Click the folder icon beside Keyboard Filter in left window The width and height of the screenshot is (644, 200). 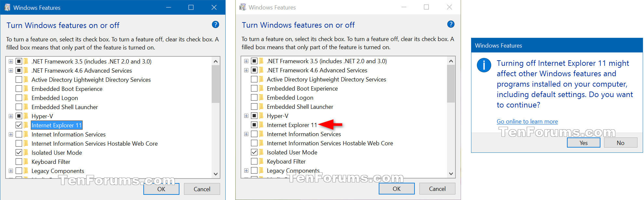click(26, 162)
